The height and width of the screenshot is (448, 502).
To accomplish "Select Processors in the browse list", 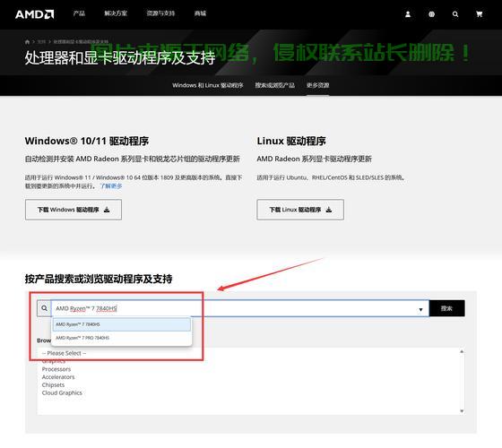I will 56,369.
